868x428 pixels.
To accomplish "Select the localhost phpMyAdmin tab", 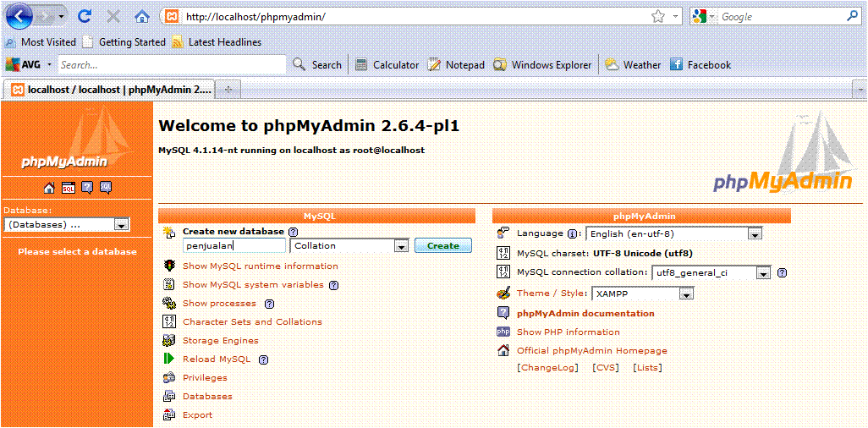I will (110, 90).
